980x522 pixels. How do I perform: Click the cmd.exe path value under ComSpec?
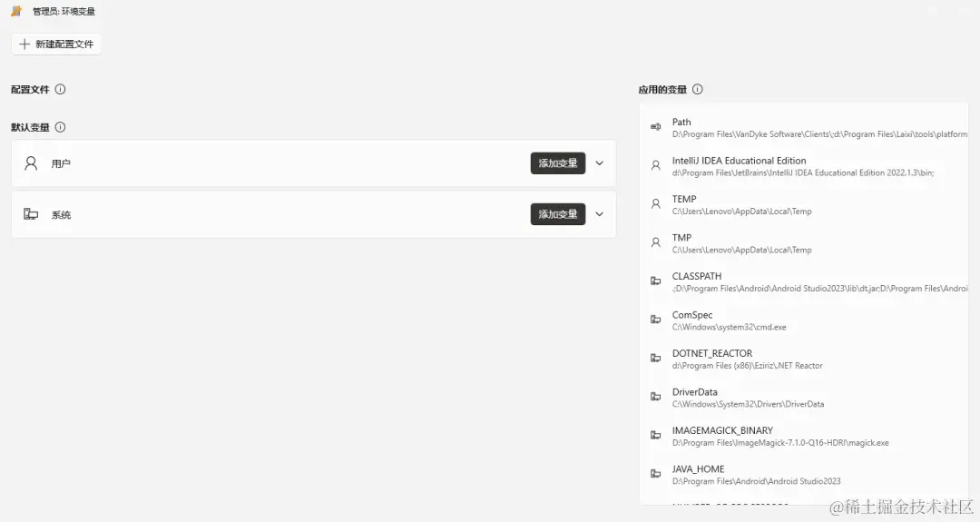coord(729,327)
